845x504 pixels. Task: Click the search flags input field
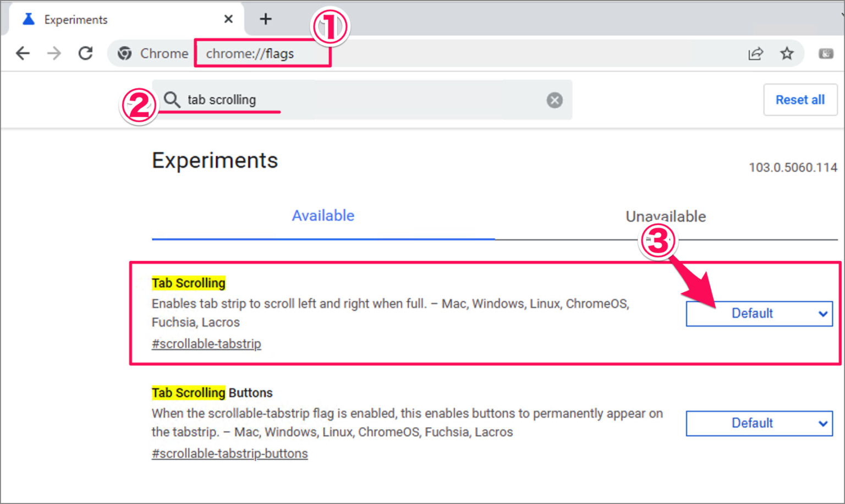(x=330, y=100)
